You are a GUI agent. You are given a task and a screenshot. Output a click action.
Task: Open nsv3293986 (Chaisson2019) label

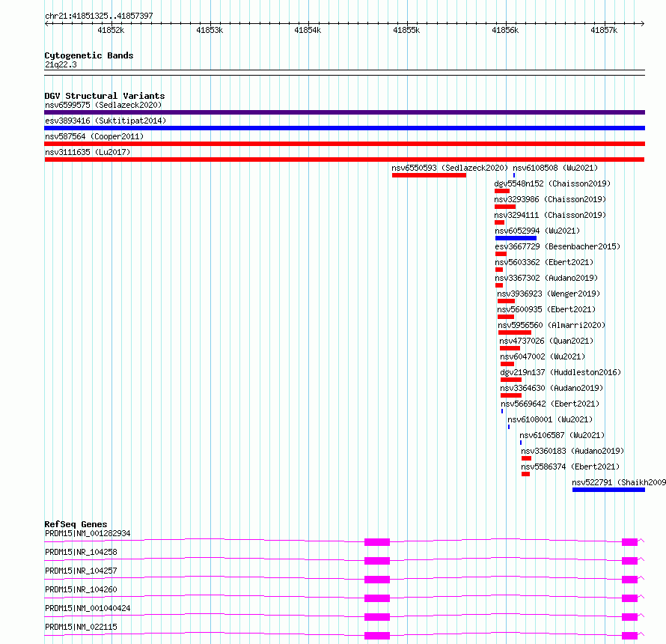(x=550, y=199)
